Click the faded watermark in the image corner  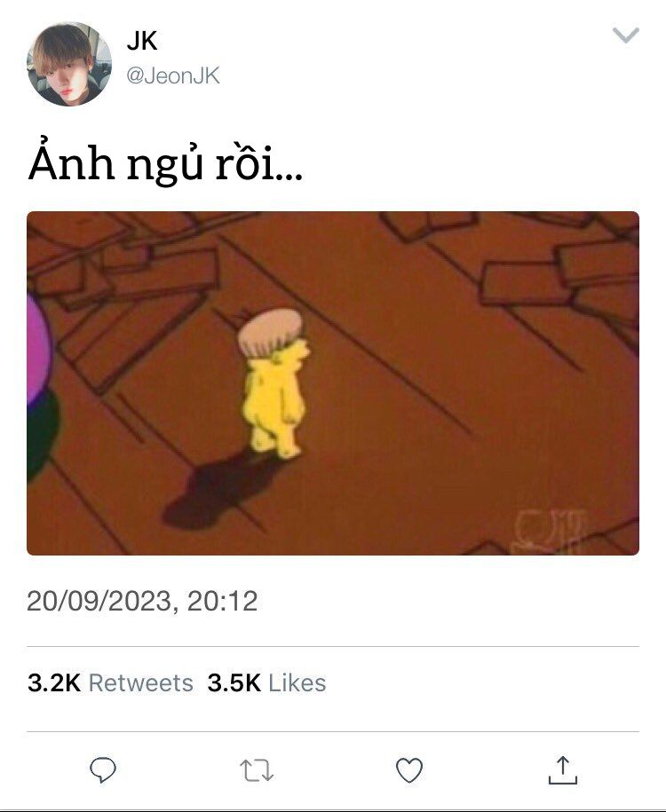[x=550, y=531]
